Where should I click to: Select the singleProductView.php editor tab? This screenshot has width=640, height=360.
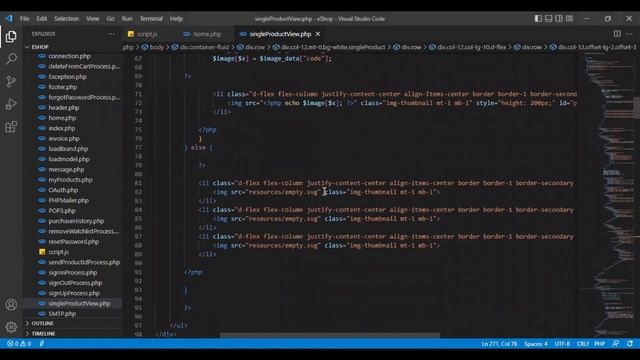pyautogui.click(x=280, y=34)
